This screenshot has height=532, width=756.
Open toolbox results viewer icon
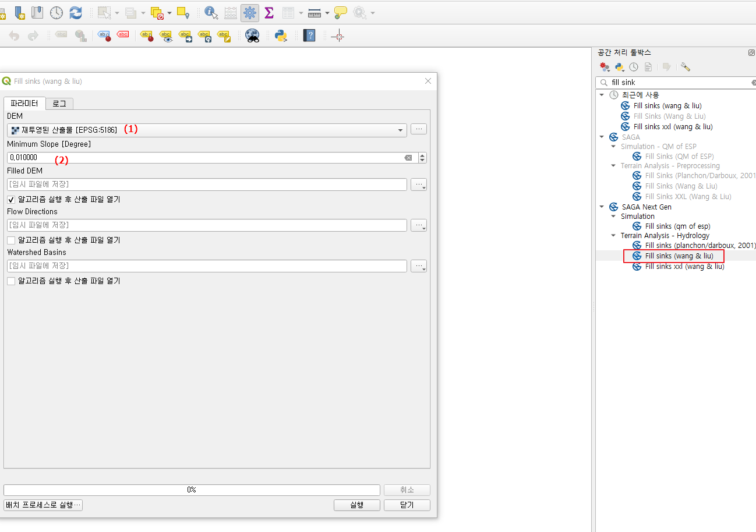(648, 67)
